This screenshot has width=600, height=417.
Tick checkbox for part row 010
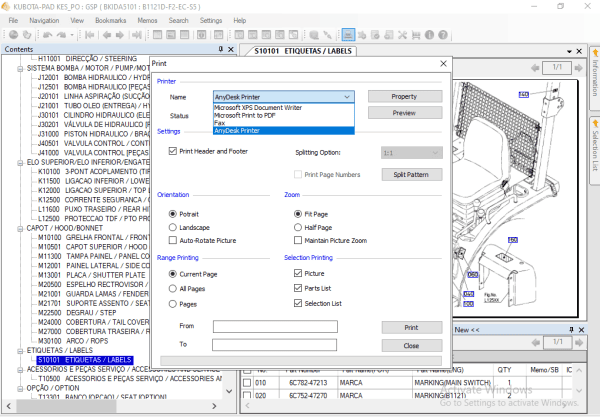pyautogui.click(x=247, y=383)
